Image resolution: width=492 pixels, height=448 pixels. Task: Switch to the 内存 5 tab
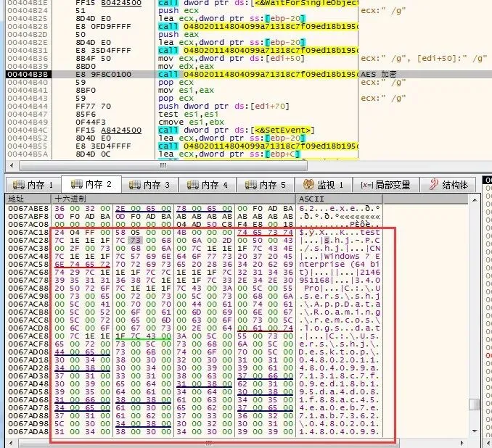[266, 185]
